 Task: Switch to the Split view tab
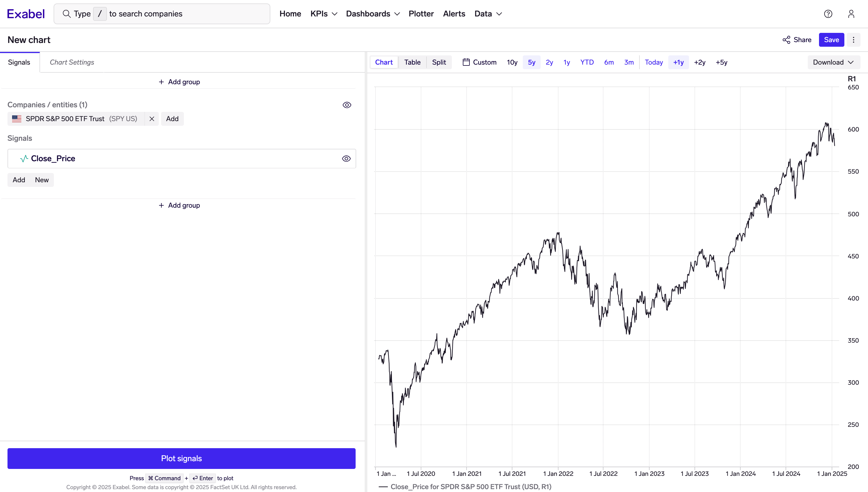(439, 62)
